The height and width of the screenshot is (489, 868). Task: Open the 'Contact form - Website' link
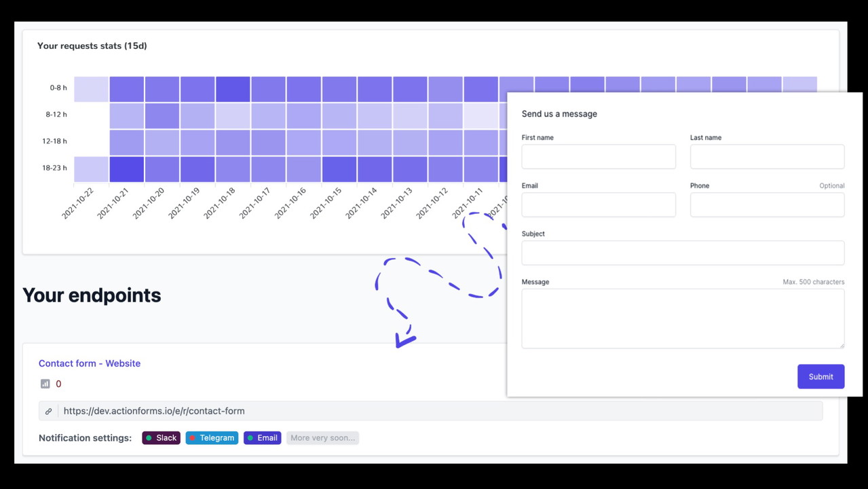point(90,363)
